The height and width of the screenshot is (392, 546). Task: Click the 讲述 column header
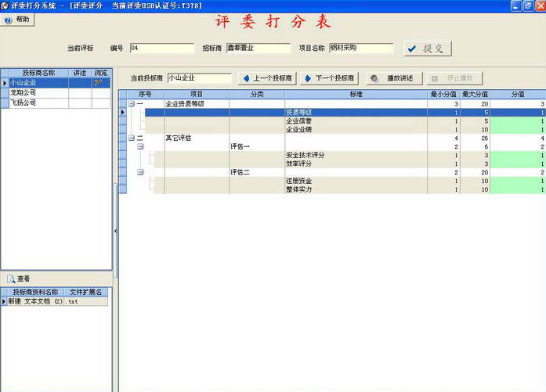[x=80, y=73]
